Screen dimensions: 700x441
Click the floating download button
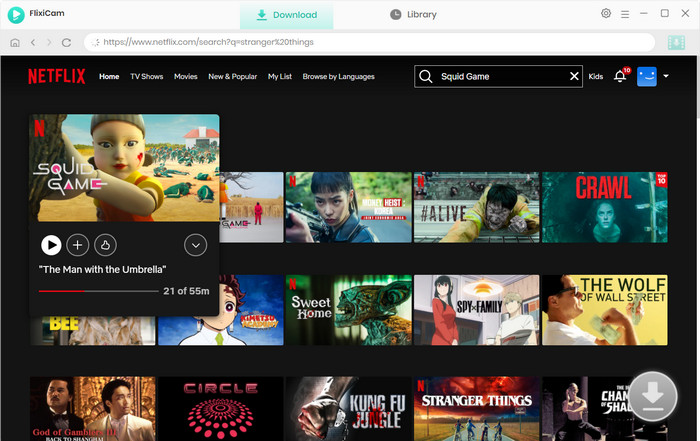653,396
